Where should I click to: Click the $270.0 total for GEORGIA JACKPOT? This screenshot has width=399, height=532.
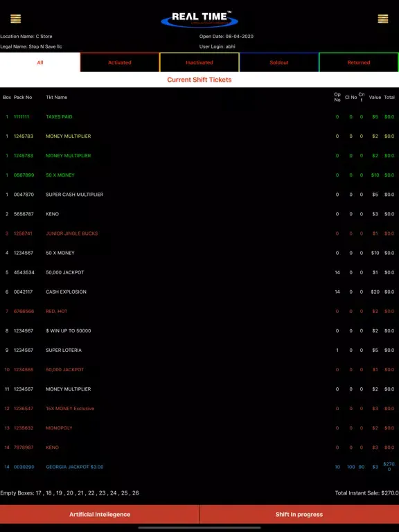point(389,467)
